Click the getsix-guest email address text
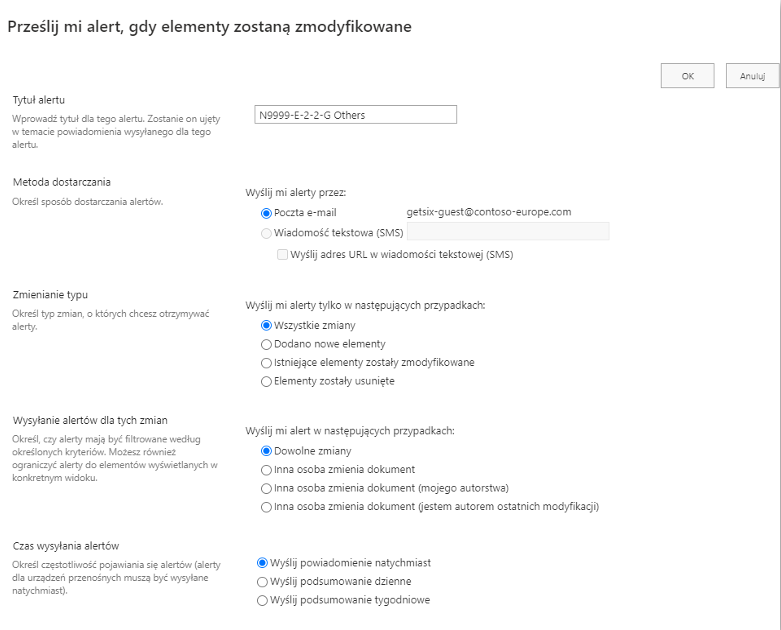Image resolution: width=781 pixels, height=630 pixels. (x=489, y=212)
